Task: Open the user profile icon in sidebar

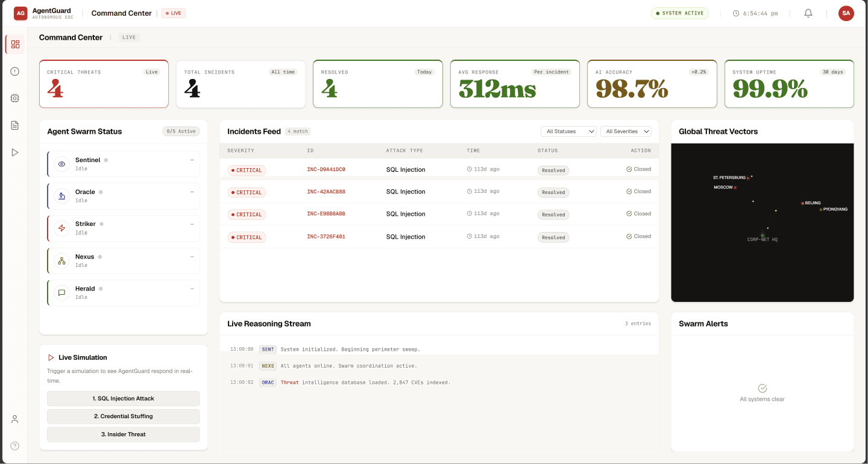Action: point(15,419)
